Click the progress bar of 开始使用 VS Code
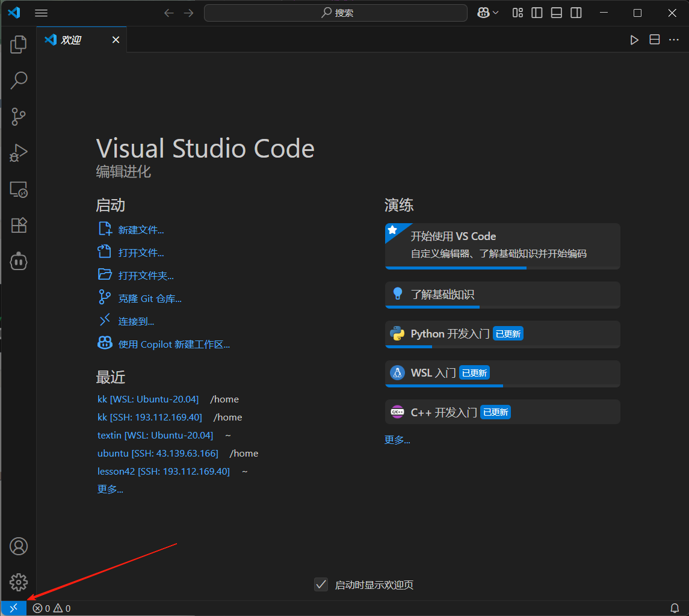The width and height of the screenshot is (689, 616). 502,268
